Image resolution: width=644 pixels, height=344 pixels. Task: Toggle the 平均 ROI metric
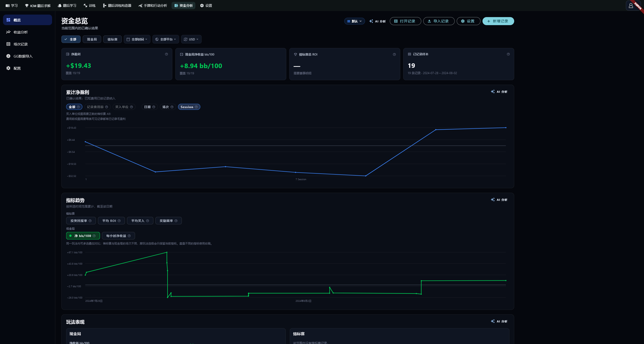click(111, 221)
